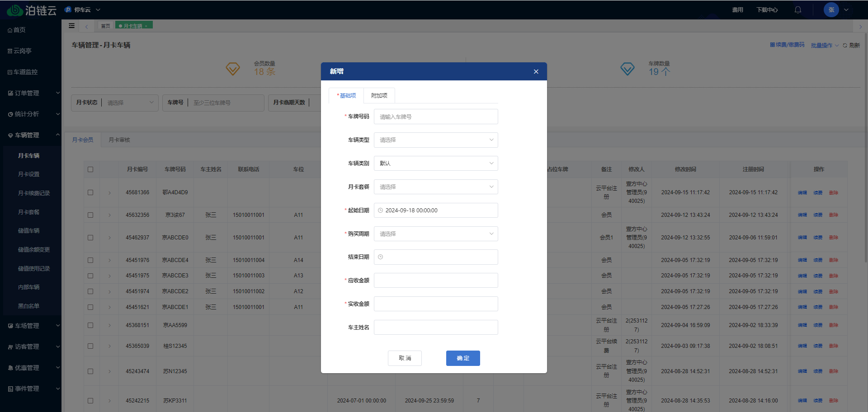The width and height of the screenshot is (868, 412).
Task: Click the 车牌号码 input field
Action: coord(436,117)
